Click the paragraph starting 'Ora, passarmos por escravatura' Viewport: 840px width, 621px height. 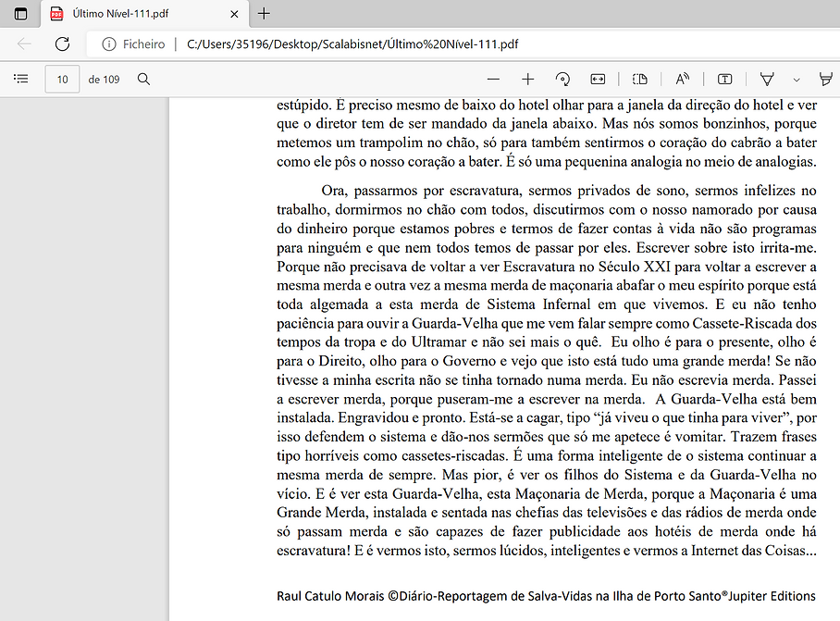coord(547,370)
